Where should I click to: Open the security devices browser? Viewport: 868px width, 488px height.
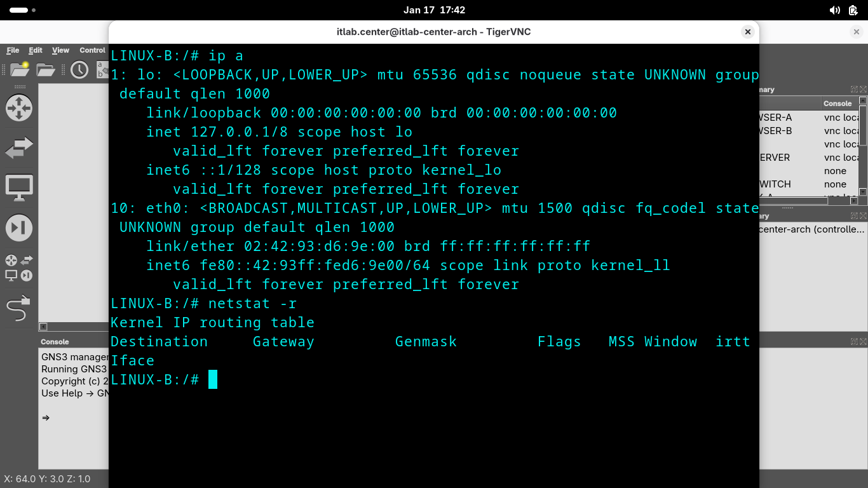pos(18,227)
